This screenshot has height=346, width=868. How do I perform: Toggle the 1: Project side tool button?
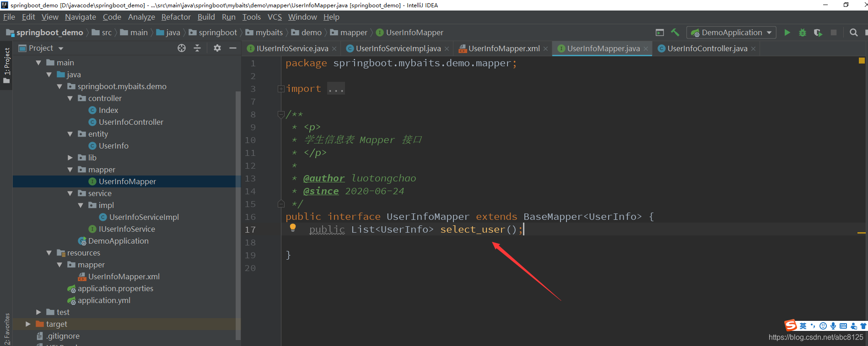(6, 65)
